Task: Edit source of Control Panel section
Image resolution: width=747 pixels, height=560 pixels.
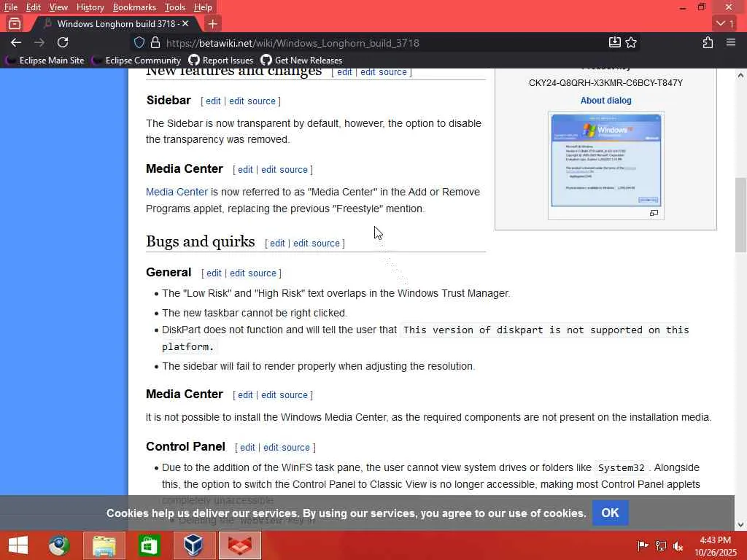Action: tap(286, 448)
